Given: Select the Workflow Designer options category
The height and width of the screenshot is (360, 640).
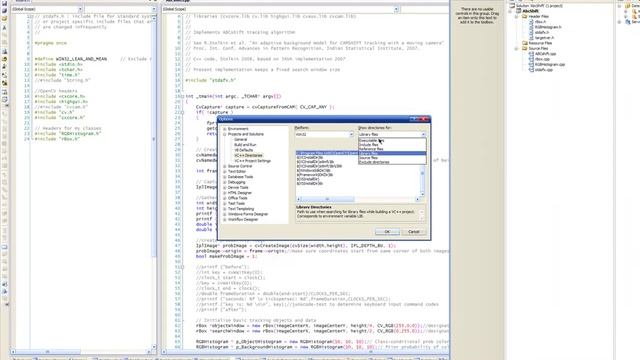Looking at the screenshot, I should (x=243, y=220).
